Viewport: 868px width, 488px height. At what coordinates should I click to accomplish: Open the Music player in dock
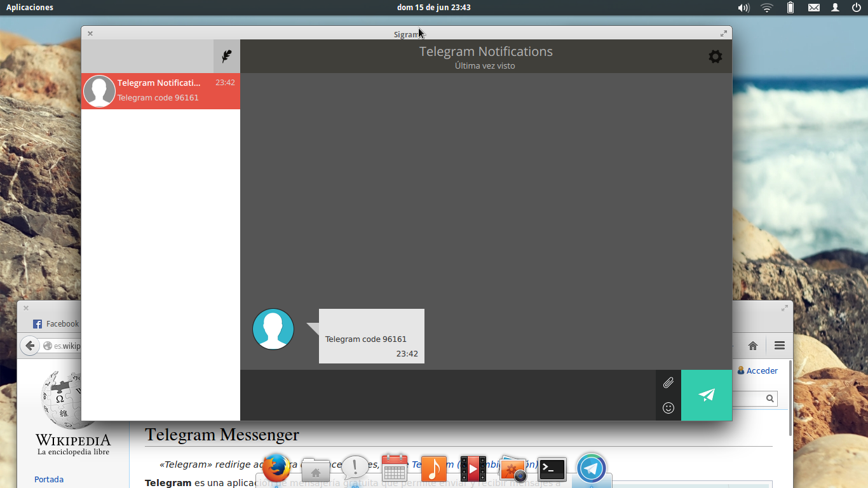(x=434, y=470)
